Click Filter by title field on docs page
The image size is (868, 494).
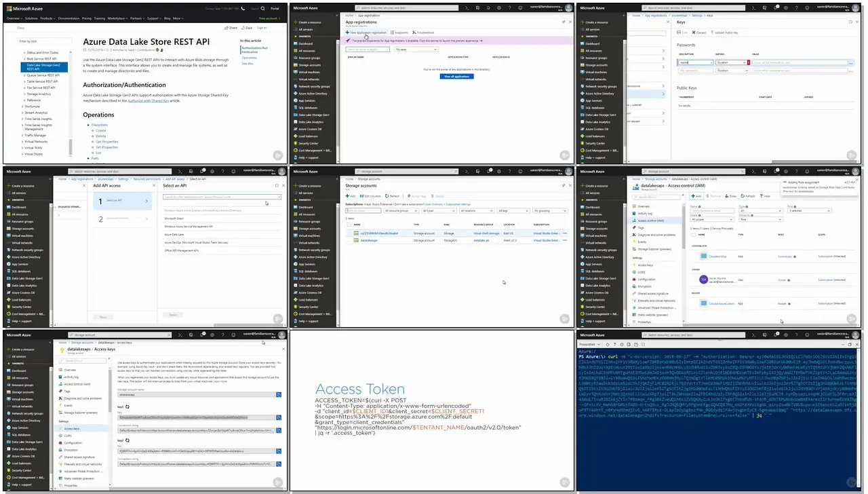coord(45,41)
